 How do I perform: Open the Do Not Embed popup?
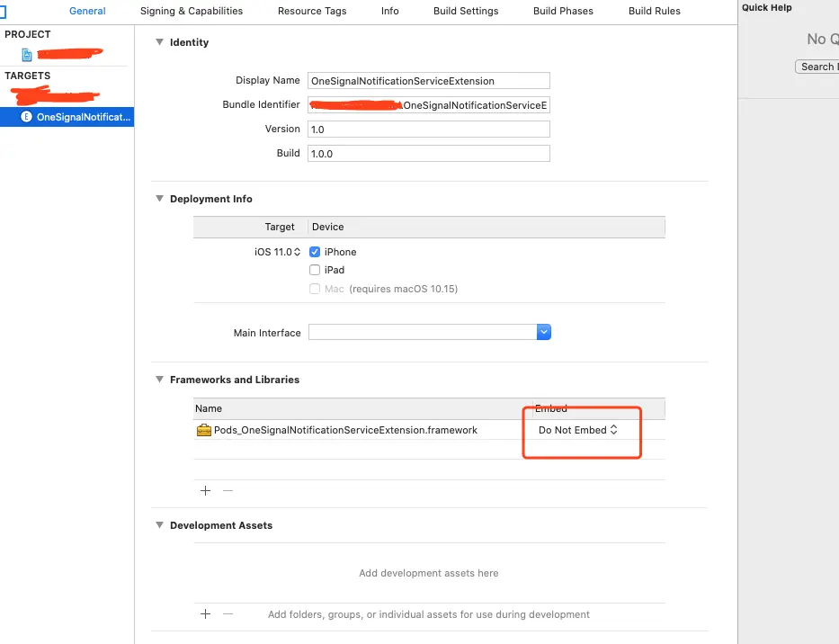pos(578,430)
